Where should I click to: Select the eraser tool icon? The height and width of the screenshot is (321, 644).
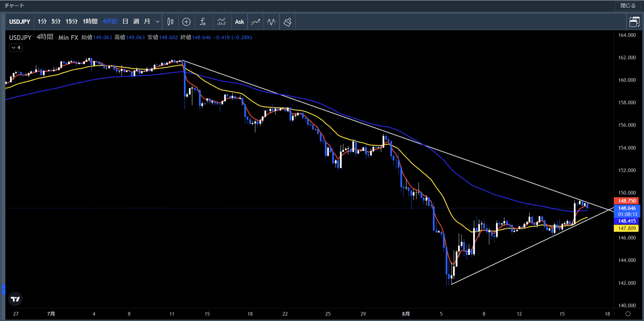coord(287,22)
